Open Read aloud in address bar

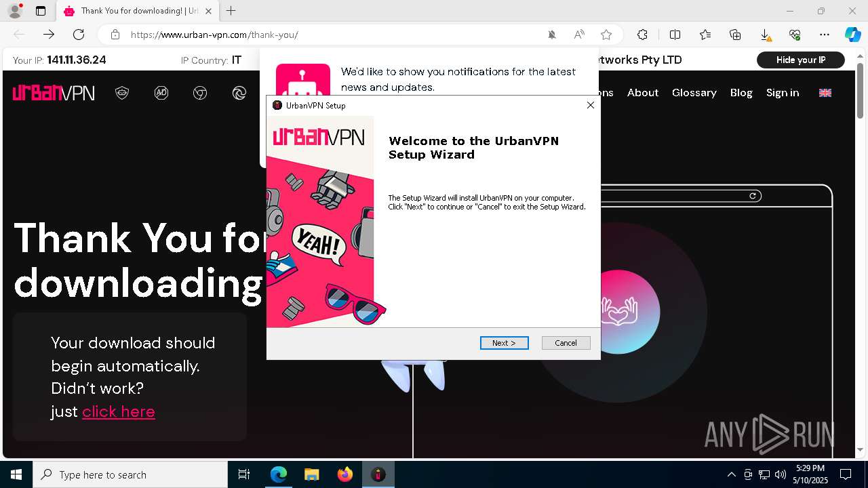579,35
